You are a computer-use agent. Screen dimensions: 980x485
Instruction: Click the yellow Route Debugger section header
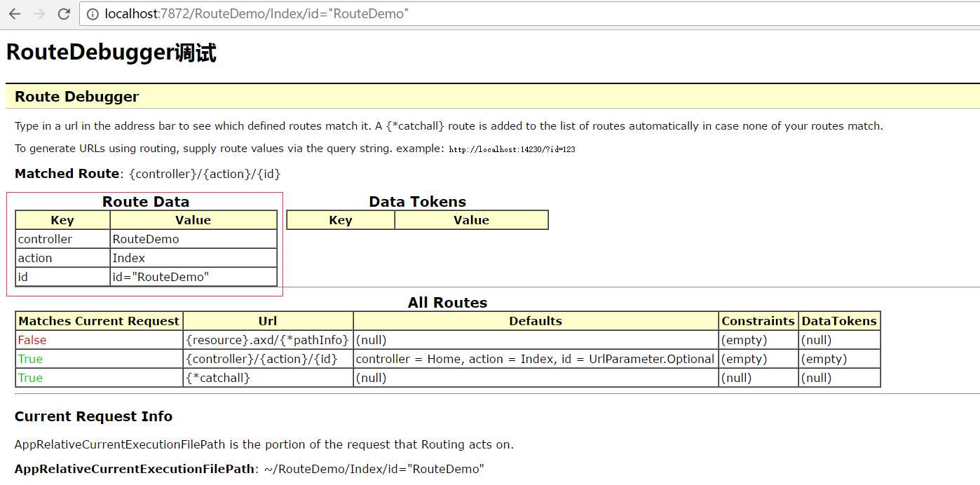click(492, 97)
